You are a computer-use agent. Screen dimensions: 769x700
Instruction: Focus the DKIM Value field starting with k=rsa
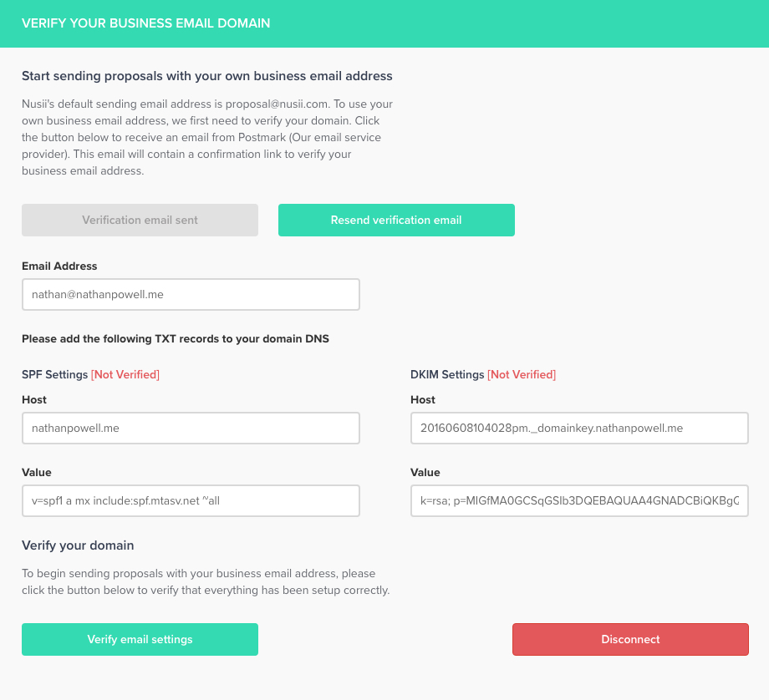coord(579,501)
